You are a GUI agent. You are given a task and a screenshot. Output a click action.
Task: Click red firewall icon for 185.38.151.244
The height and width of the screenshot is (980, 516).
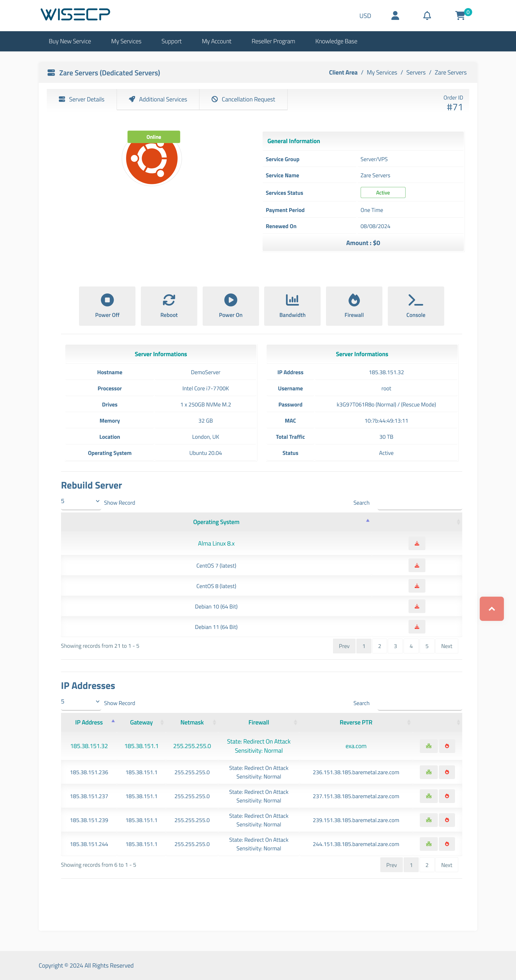click(447, 844)
